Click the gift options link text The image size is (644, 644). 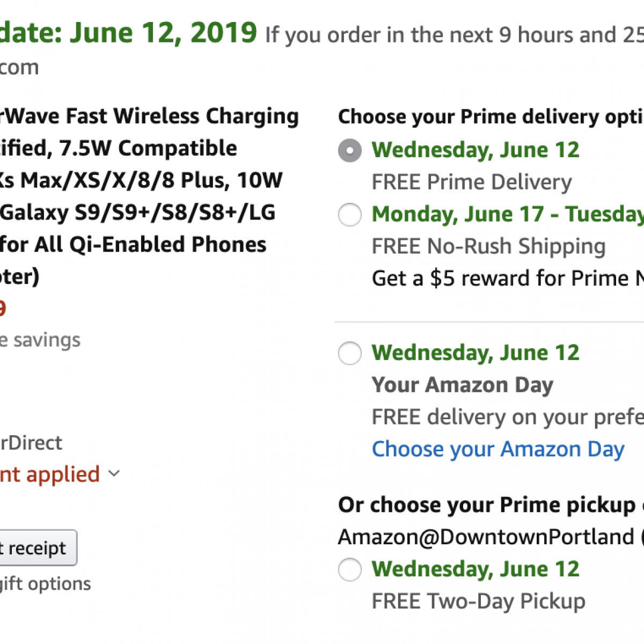(46, 583)
